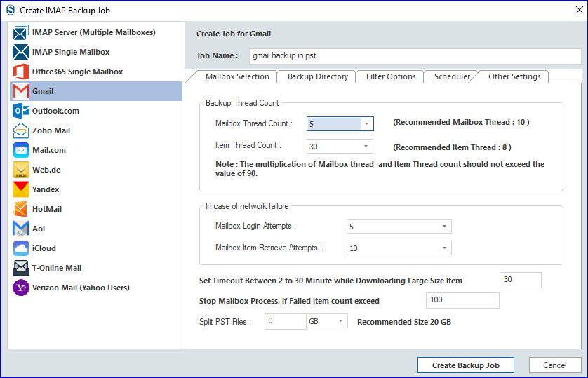
Task: Select T-Online Mail label
Action: coord(57,268)
